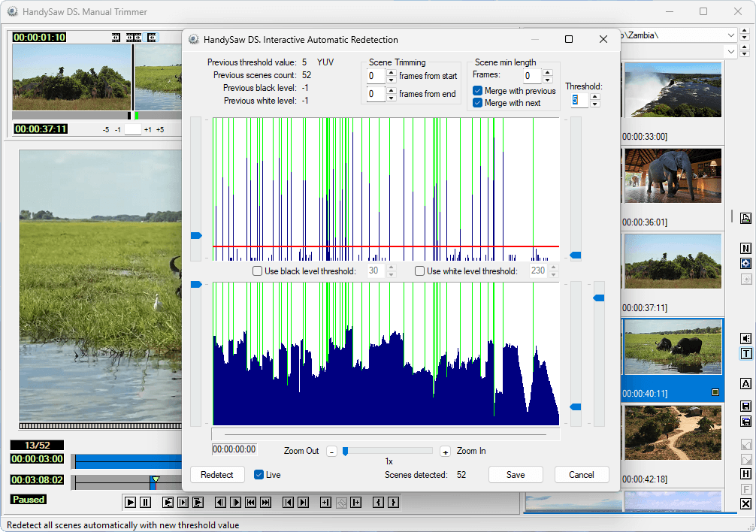Click the Zoom In plus button
The width and height of the screenshot is (756, 532).
click(445, 452)
